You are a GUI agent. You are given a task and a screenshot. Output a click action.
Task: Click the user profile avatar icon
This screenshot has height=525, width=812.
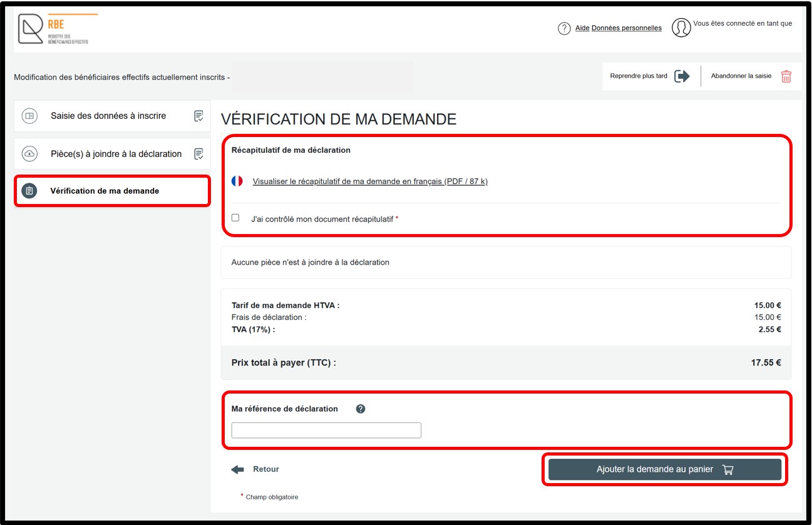681,28
